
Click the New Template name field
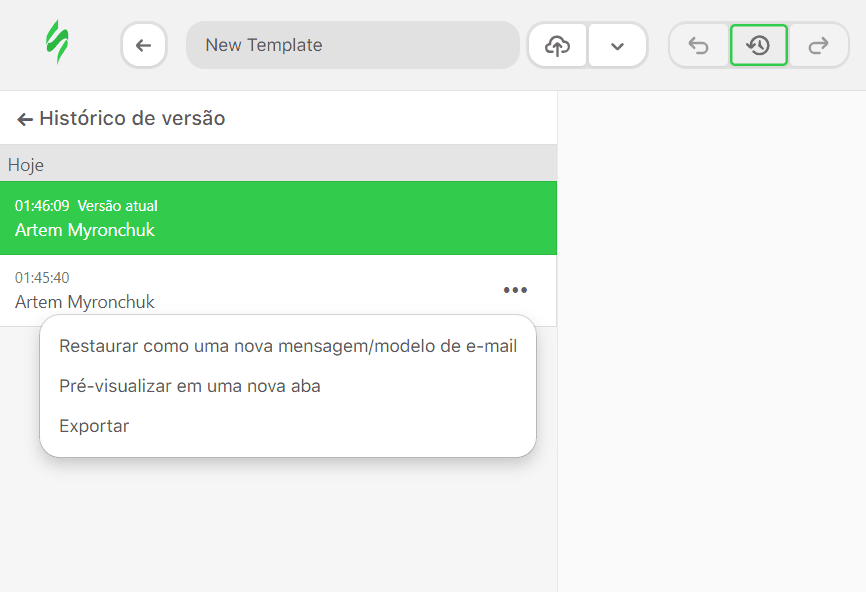pos(352,45)
